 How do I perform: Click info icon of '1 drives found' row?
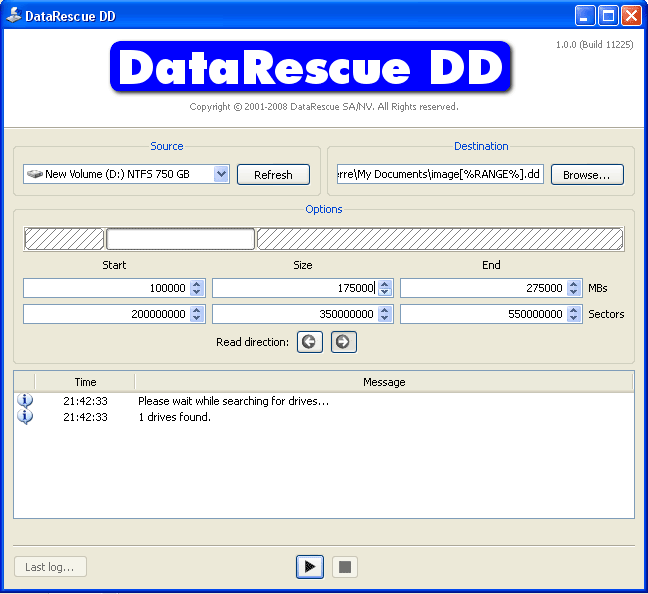(x=25, y=416)
